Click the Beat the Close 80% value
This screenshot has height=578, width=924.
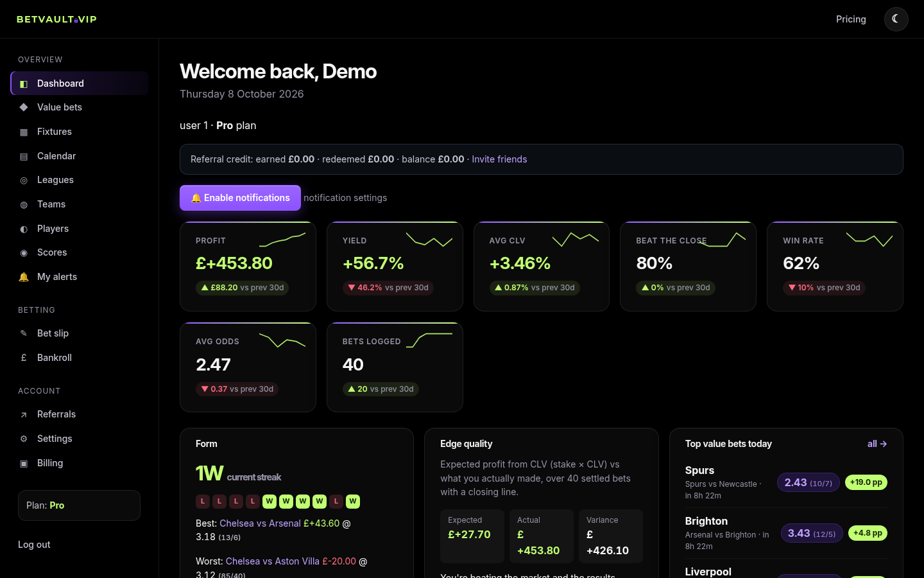coord(654,263)
